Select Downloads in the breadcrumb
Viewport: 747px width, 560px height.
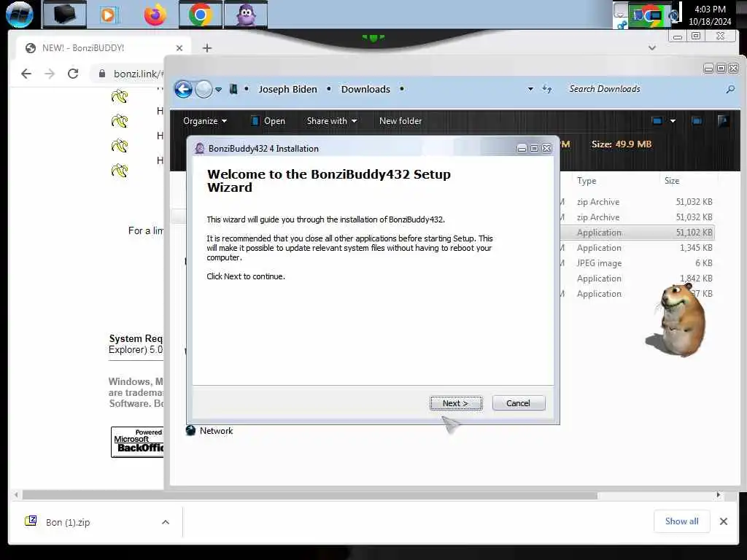365,90
